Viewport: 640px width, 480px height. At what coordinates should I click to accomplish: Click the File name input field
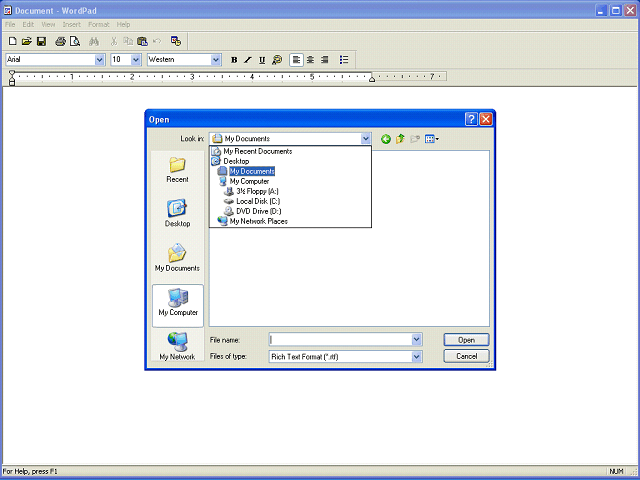[340, 340]
